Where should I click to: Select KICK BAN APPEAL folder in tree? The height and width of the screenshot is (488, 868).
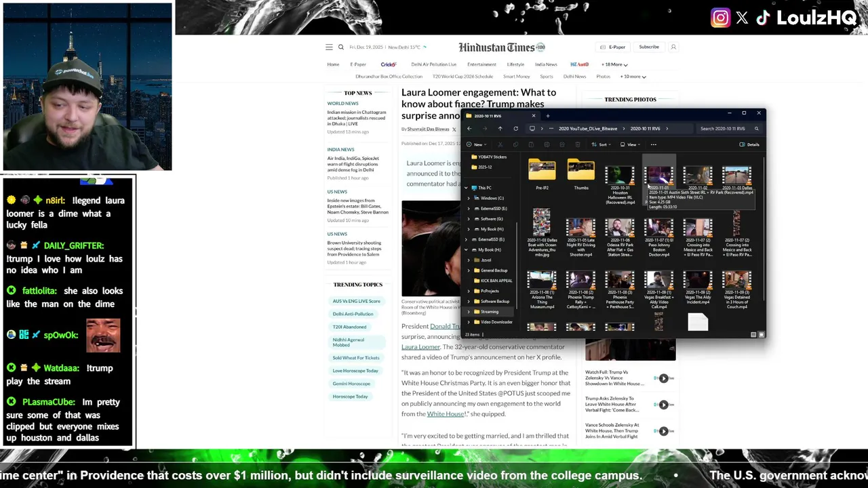click(492, 281)
